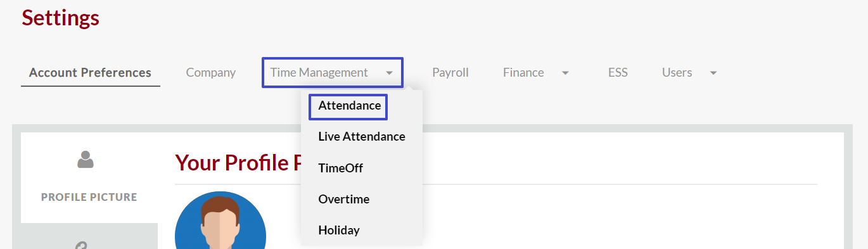Open the Account Preferences tab

click(x=90, y=72)
